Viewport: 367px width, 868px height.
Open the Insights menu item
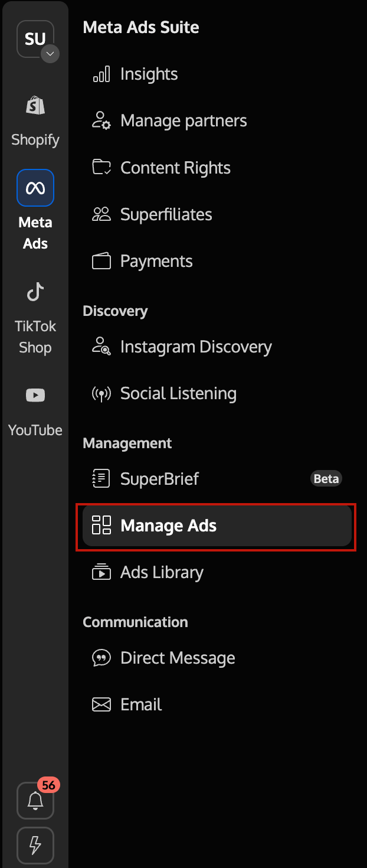pyautogui.click(x=149, y=74)
